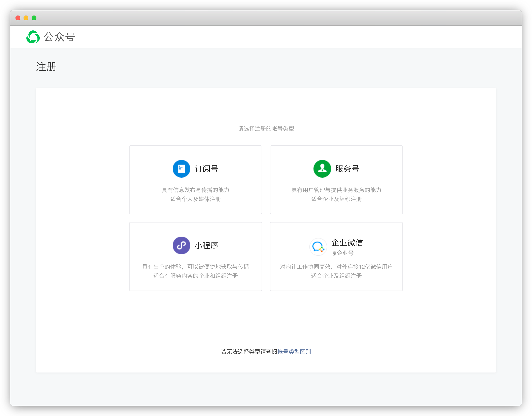
Task: Click the text 具有出色的体验，可以被便捷地获取与传播
Action: [195, 267]
